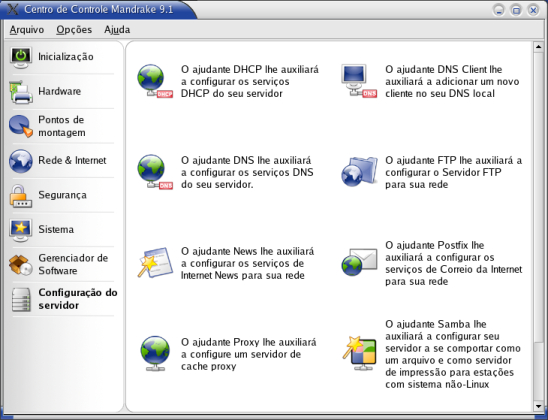Launch the DNS server wizard globe icon
Image resolution: width=548 pixels, height=420 pixels.
pyautogui.click(x=155, y=172)
